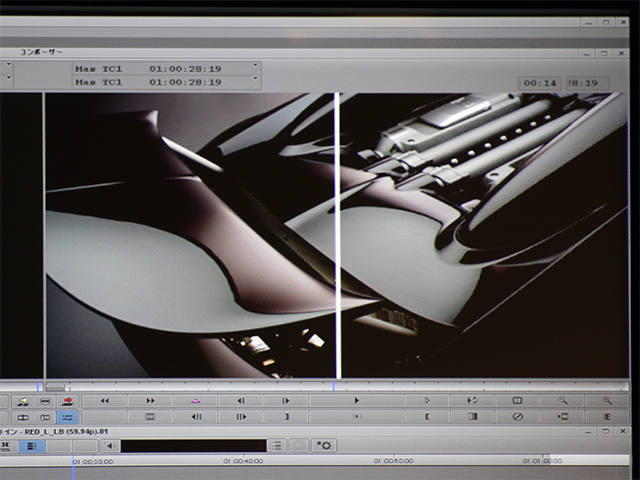The image size is (640, 480).
Task: Click the outlined play triangle button
Action: [x=427, y=401]
